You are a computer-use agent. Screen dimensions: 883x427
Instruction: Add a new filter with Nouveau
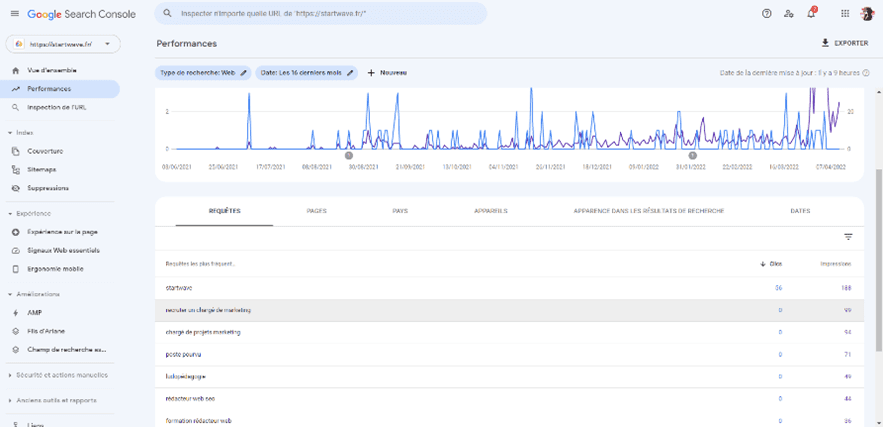tap(387, 73)
